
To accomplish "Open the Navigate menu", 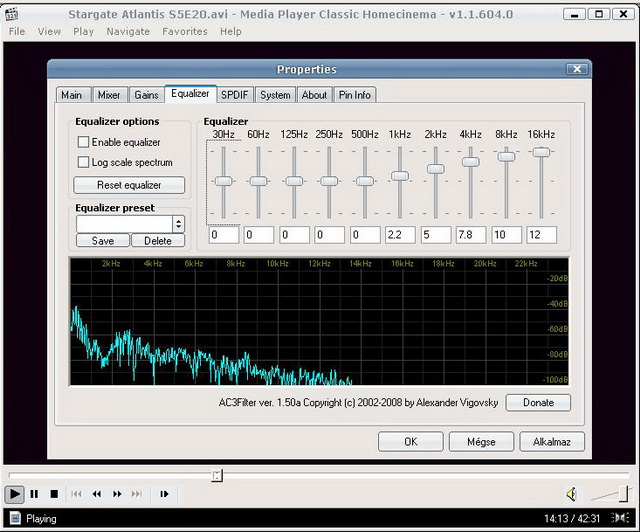I will [x=128, y=31].
